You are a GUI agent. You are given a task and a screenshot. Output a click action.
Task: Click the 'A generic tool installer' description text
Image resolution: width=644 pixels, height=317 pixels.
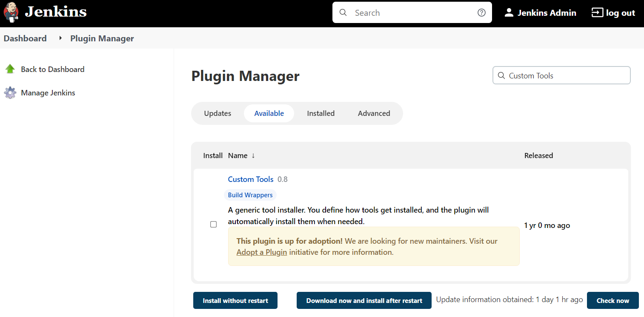(358, 216)
